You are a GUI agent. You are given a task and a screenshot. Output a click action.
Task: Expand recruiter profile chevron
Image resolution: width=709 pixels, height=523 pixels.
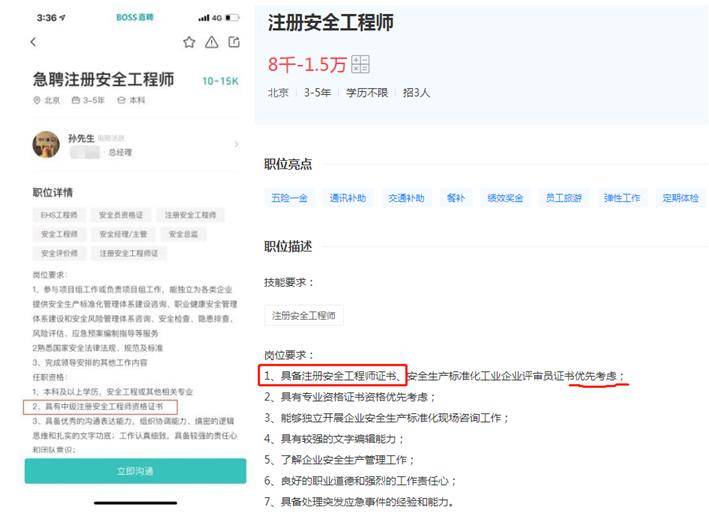pos(236,144)
